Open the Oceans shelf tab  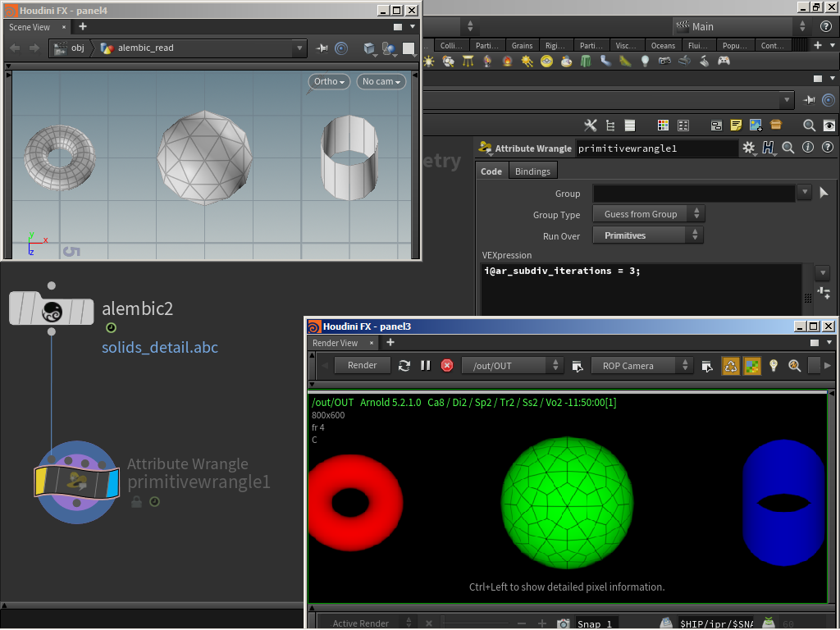click(x=663, y=46)
